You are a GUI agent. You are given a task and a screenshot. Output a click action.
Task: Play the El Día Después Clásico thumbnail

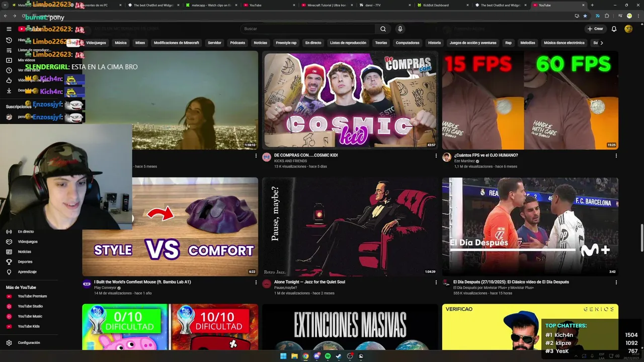(530, 227)
